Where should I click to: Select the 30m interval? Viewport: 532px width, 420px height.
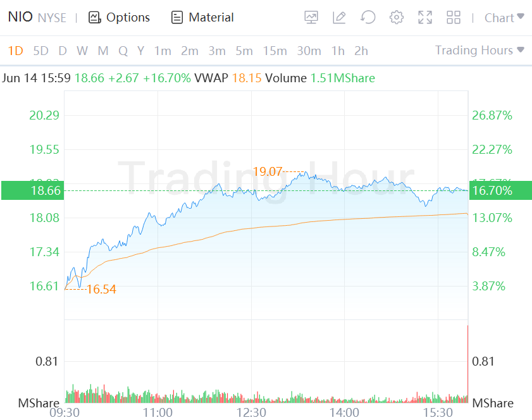point(309,51)
